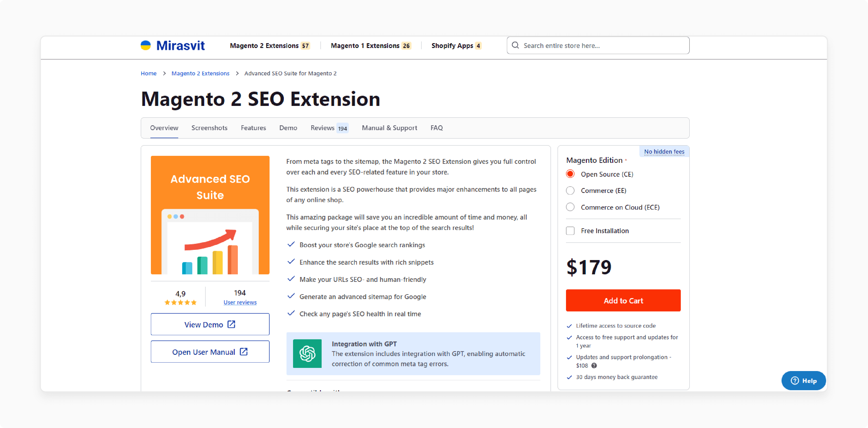The height and width of the screenshot is (428, 868).
Task: Click the 4,9 rating value
Action: 180,293
